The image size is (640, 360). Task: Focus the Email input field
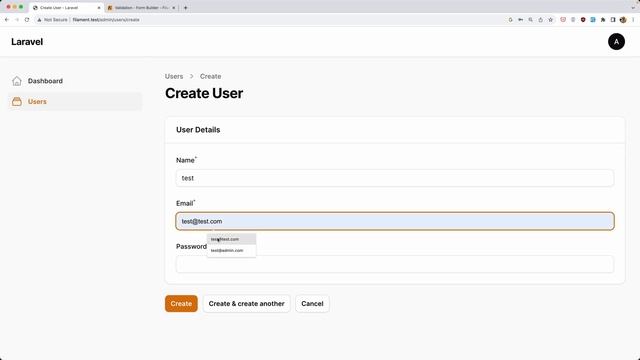click(x=395, y=221)
